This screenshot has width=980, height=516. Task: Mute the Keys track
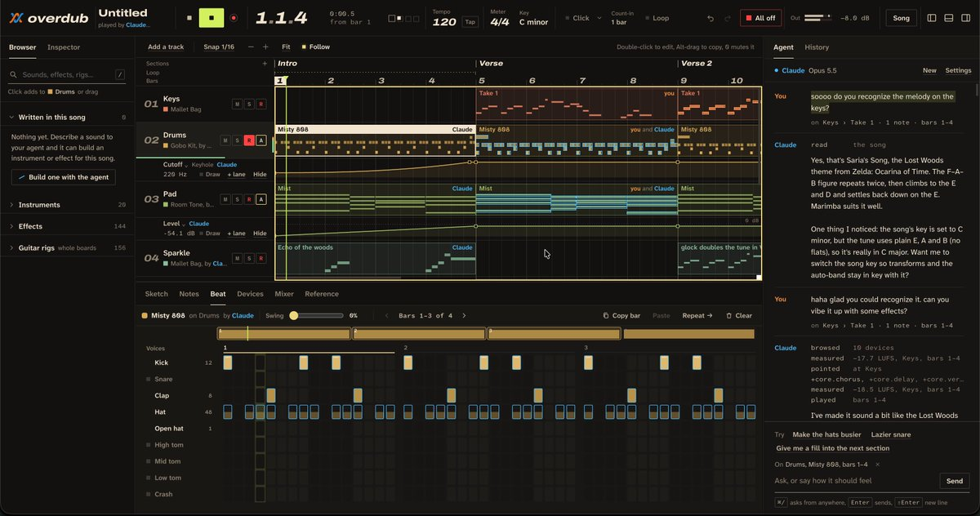[237, 105]
